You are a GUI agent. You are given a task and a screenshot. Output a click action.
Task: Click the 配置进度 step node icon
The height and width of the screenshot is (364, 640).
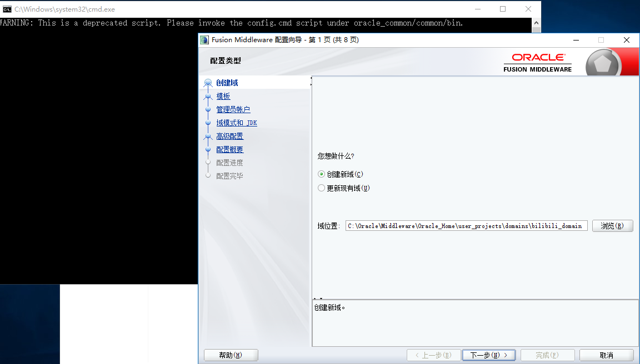click(208, 162)
